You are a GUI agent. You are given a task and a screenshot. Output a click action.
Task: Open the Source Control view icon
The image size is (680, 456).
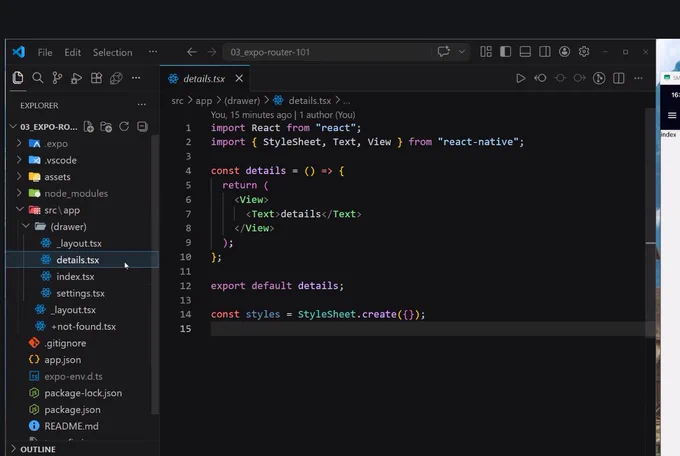[57, 78]
